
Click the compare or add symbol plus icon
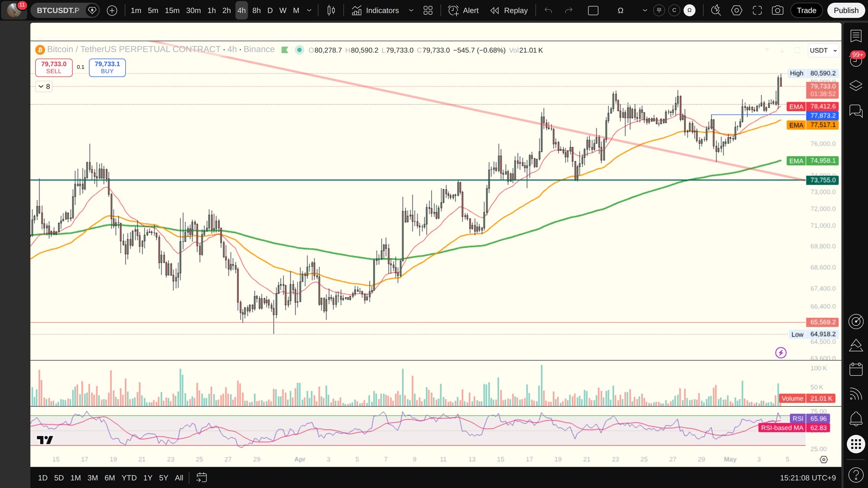(112, 10)
